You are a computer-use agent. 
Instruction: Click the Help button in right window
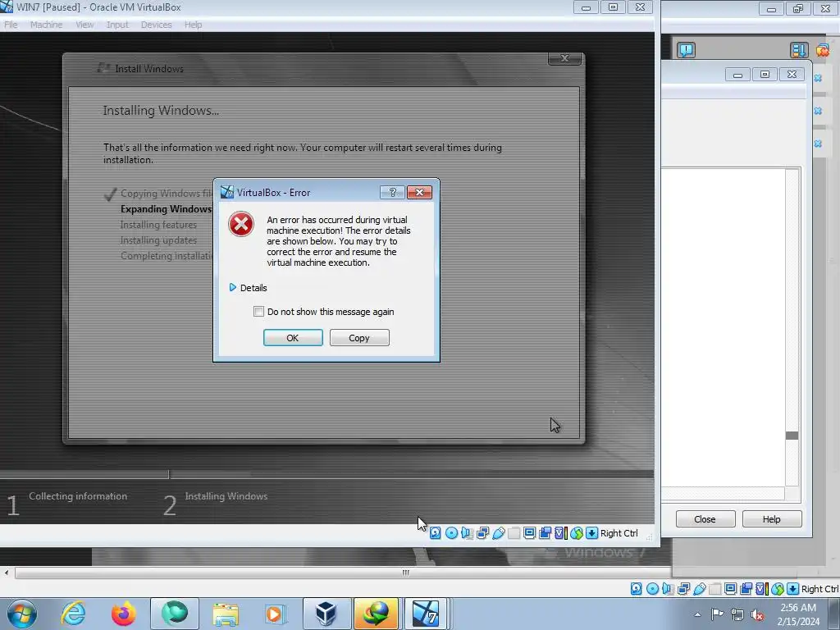point(771,518)
